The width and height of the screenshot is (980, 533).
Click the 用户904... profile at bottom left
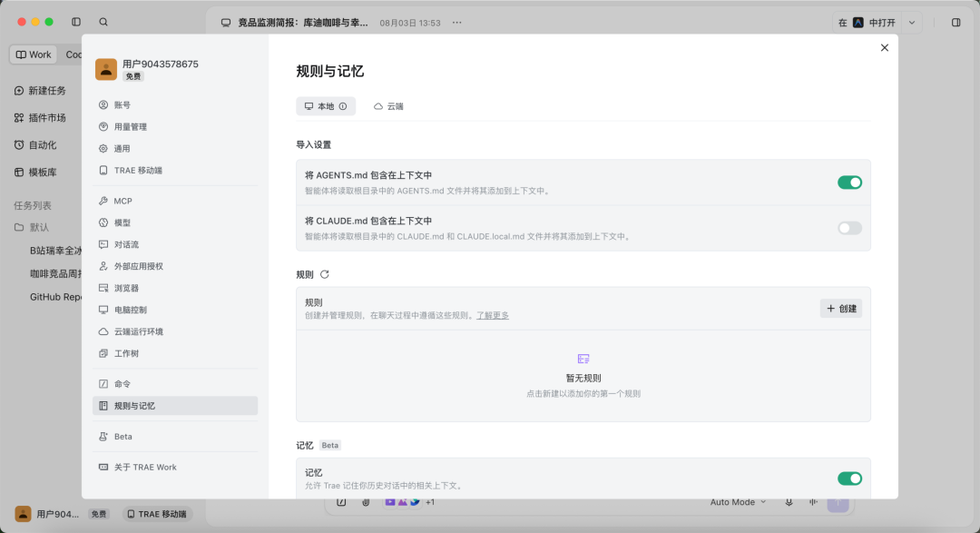point(47,514)
